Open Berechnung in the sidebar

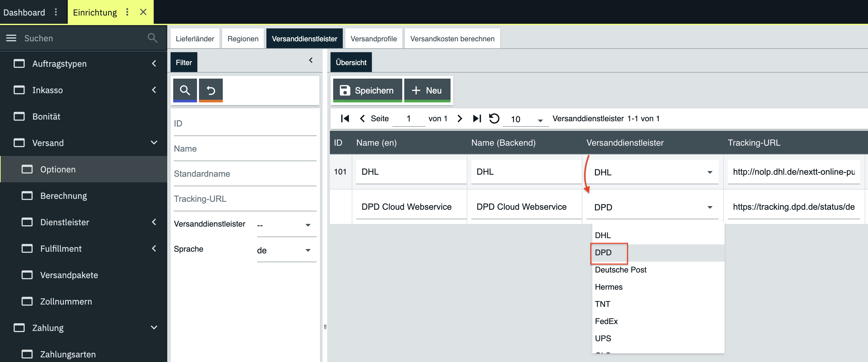tap(63, 196)
